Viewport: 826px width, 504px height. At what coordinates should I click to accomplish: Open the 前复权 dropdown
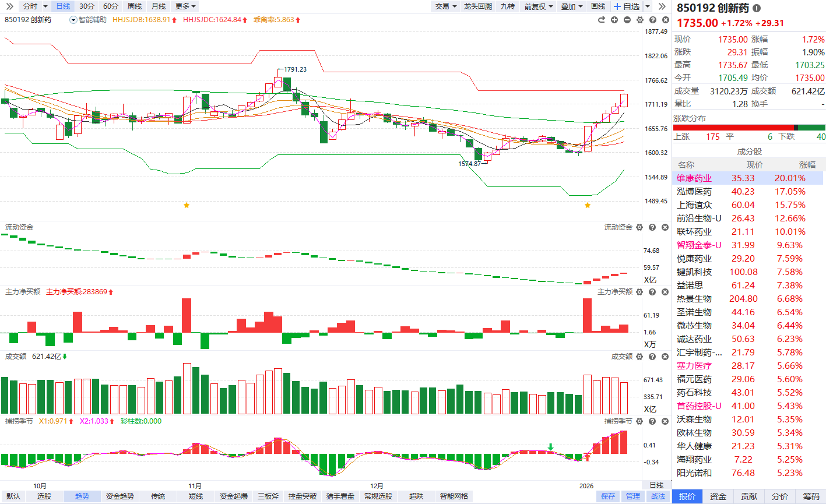[538, 6]
